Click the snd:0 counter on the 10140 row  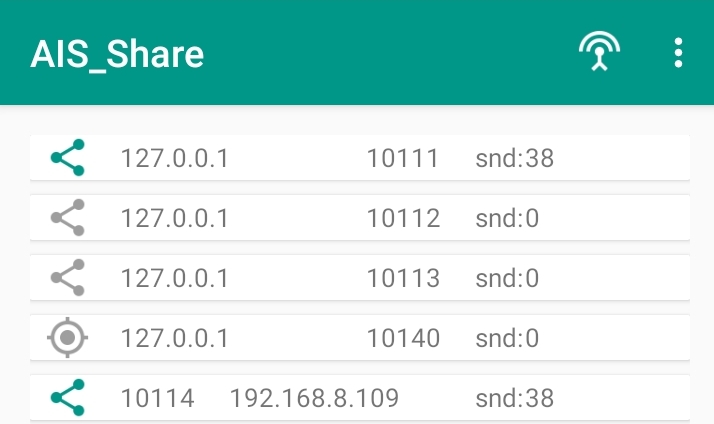tap(507, 338)
